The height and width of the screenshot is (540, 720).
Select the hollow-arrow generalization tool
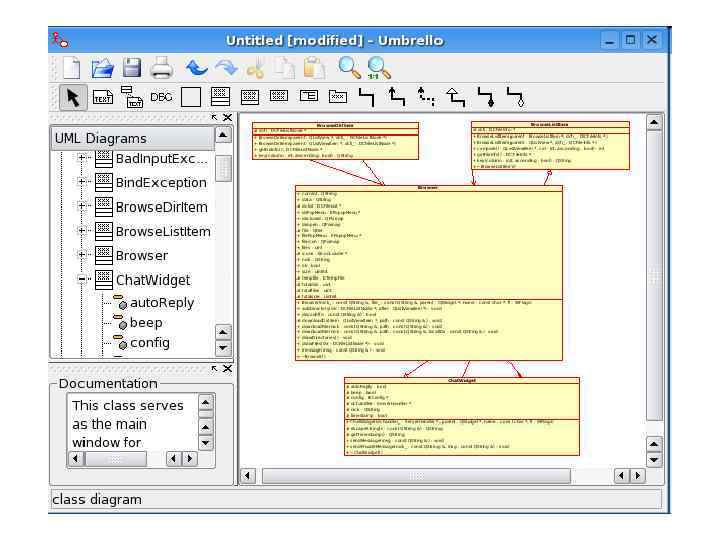pyautogui.click(x=456, y=97)
